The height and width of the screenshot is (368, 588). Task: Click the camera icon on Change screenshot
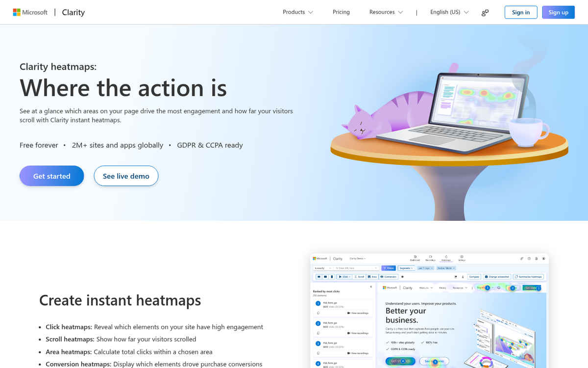487,277
